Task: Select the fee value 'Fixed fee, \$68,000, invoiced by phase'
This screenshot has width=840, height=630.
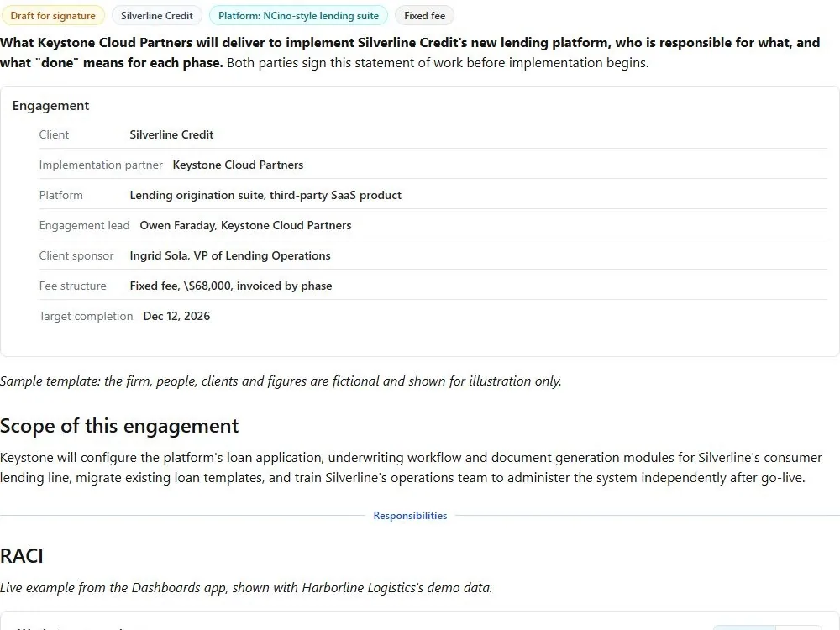Action: click(231, 286)
